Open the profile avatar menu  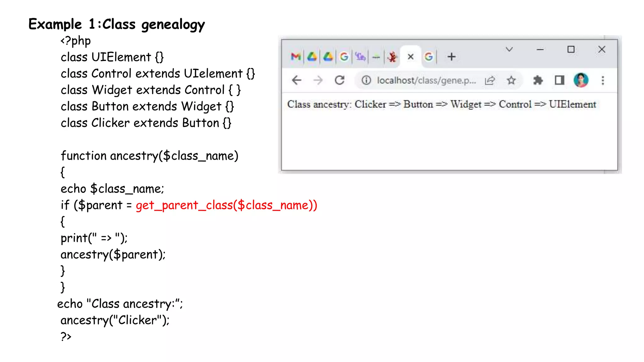(x=581, y=80)
